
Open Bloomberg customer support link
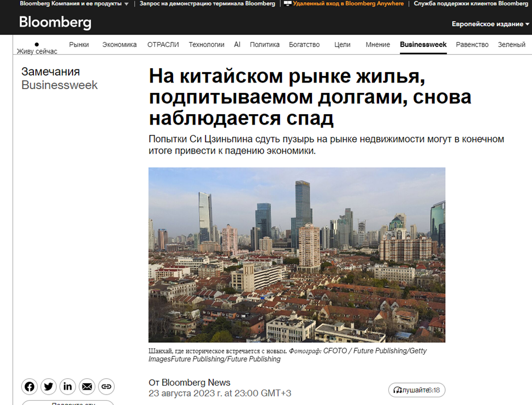471,3
